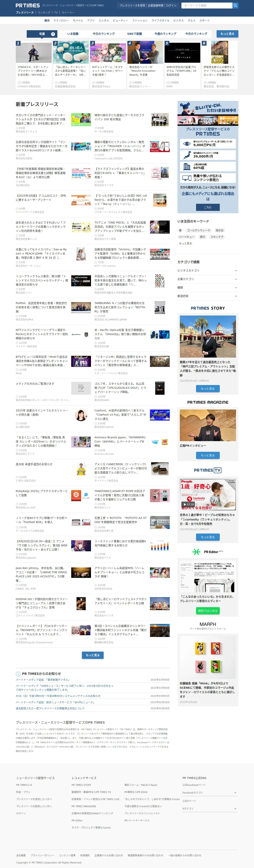Screen dimensions: 254x868
Task: Click the 企業登録申請 link in header
Action: (x=155, y=5)
